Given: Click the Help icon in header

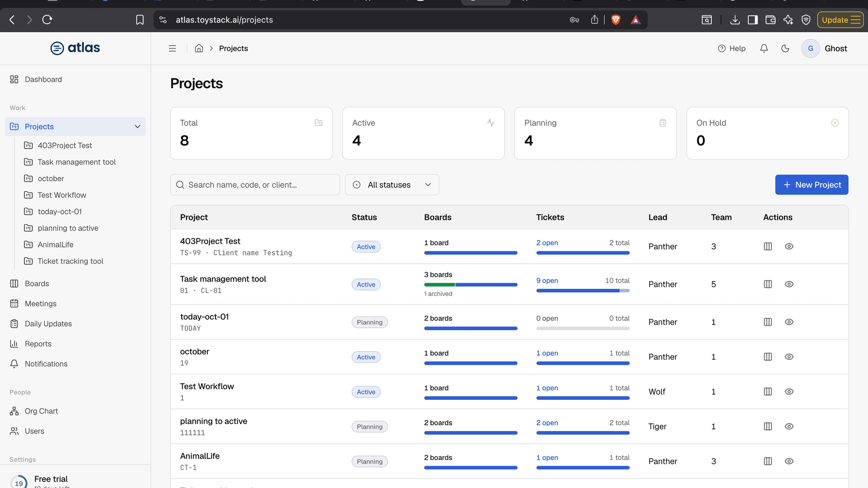Looking at the screenshot, I should tap(722, 49).
